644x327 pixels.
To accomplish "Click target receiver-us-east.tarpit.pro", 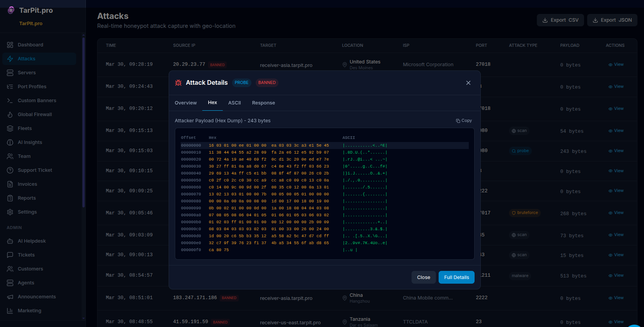I will point(290,323).
